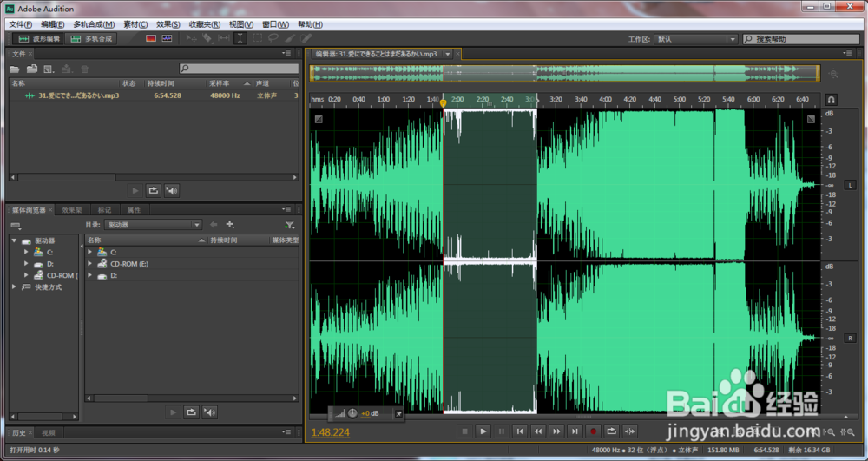Open the 工作区 workspace dropdown
The width and height of the screenshot is (868, 461).
tap(696, 39)
